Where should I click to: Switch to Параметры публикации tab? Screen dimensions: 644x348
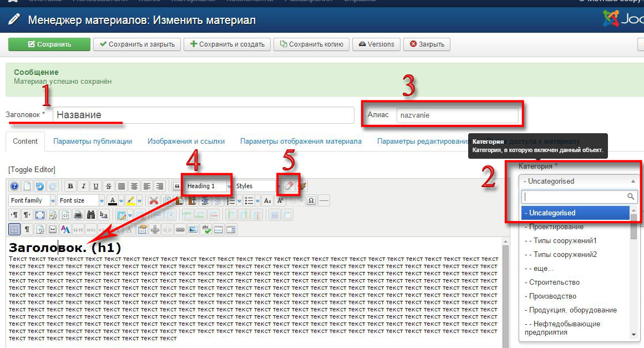pos(93,142)
